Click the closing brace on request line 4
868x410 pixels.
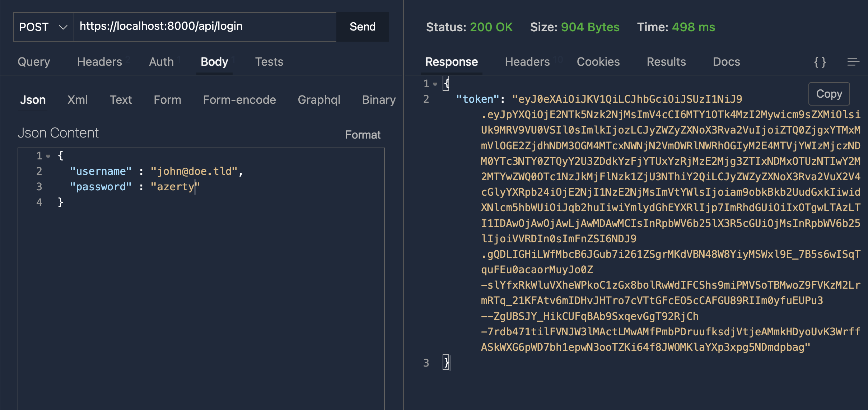[60, 202]
